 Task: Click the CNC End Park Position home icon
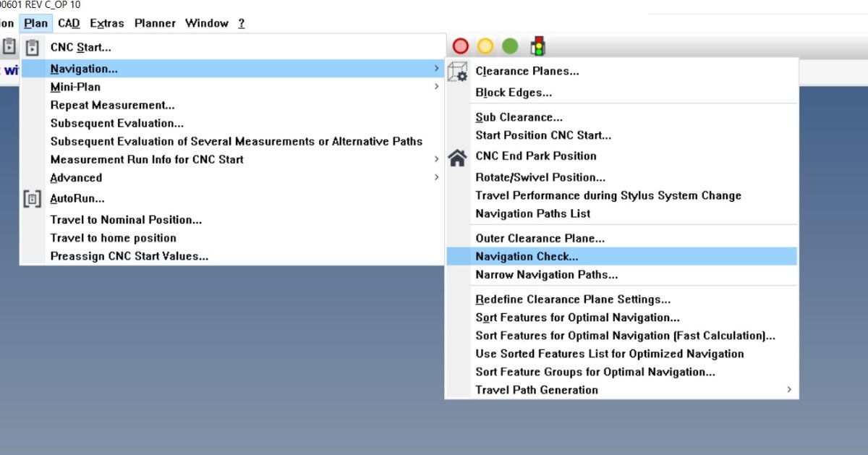click(457, 157)
